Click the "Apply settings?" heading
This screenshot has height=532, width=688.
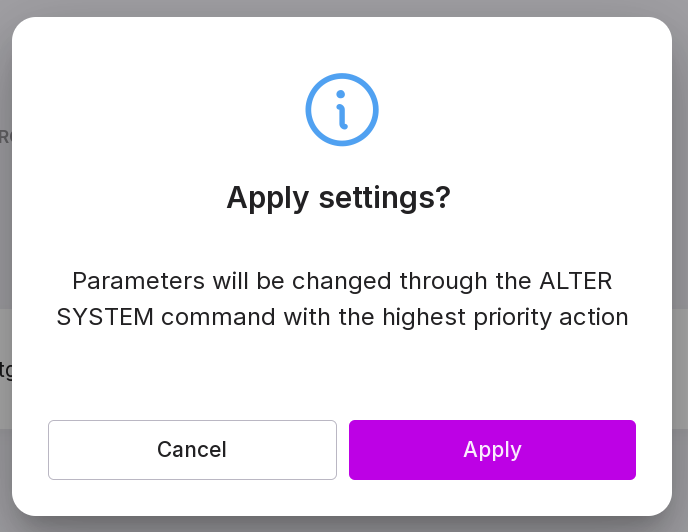[x=339, y=197]
